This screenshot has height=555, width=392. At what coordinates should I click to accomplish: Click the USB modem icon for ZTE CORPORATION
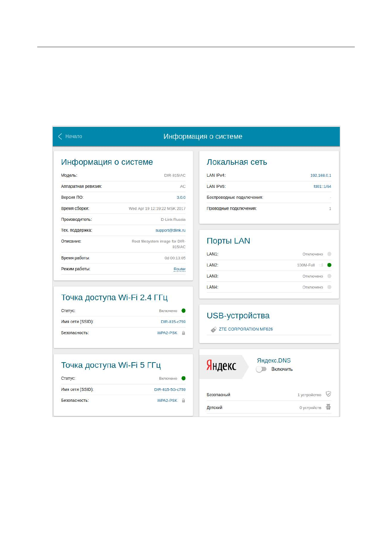click(213, 329)
